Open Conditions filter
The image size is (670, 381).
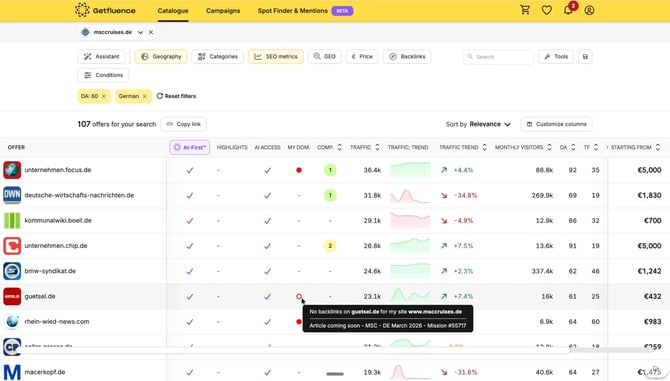coord(103,75)
